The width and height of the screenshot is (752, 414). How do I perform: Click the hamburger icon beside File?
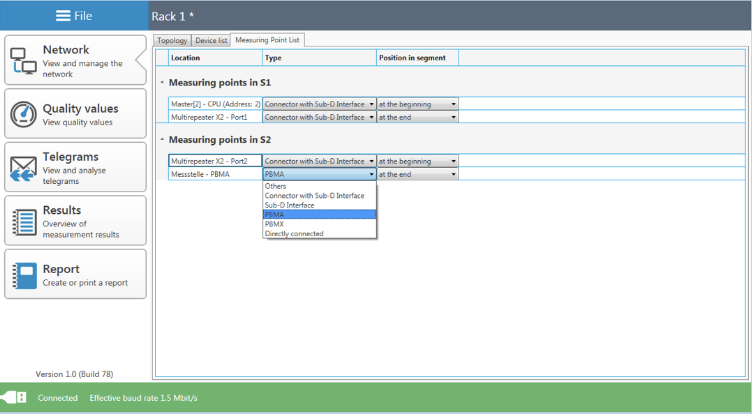(x=63, y=16)
